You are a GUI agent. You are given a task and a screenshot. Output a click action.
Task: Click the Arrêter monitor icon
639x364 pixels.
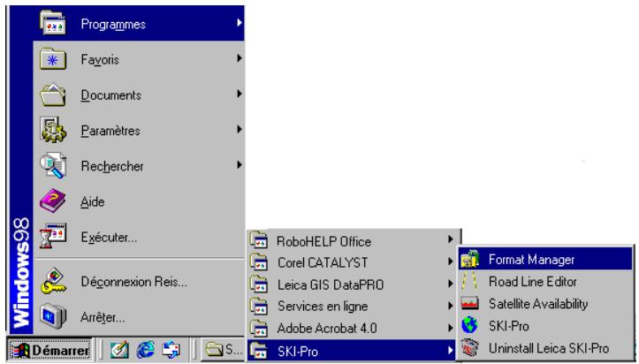click(x=53, y=317)
